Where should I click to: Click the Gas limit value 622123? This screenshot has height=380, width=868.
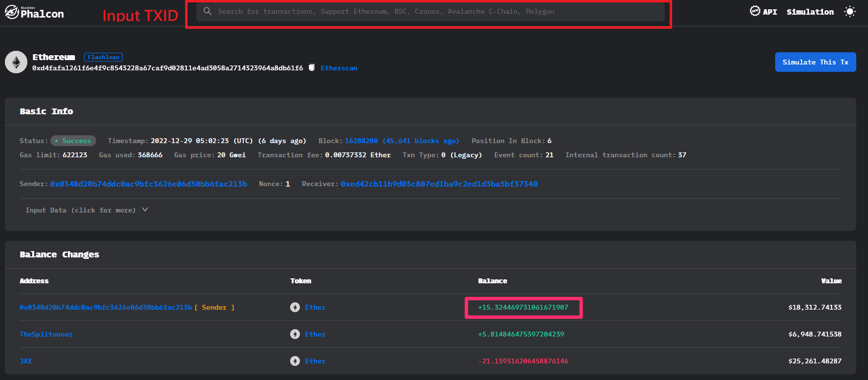click(x=75, y=155)
